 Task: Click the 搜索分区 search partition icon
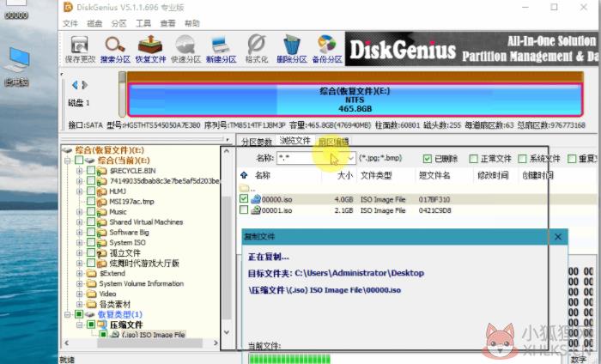(115, 45)
